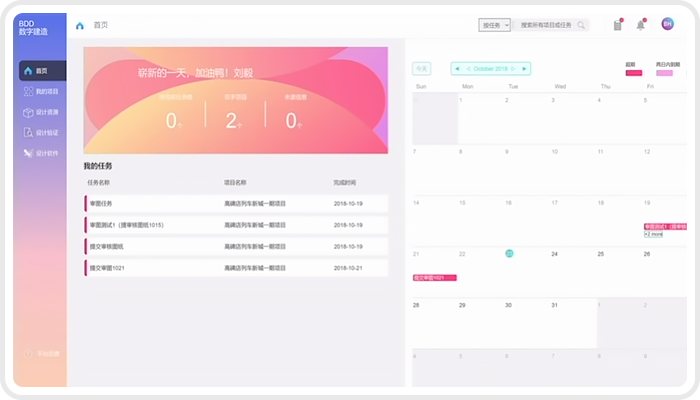Screen dimensions: 700x400
Task: Select the highlighted today date in calendar
Action: (509, 254)
